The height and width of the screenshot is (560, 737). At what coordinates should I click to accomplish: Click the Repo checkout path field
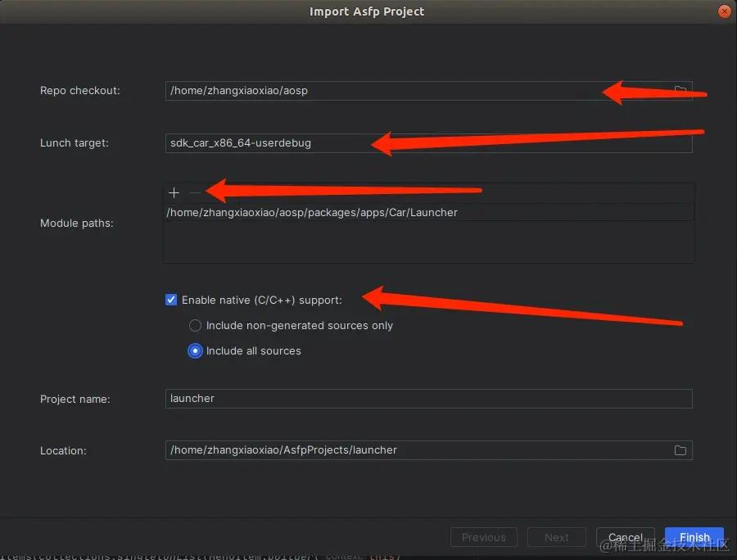tap(428, 91)
